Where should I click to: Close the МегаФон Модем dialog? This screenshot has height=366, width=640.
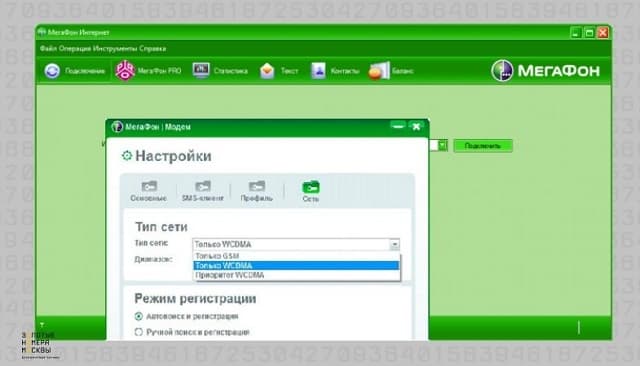click(x=416, y=126)
